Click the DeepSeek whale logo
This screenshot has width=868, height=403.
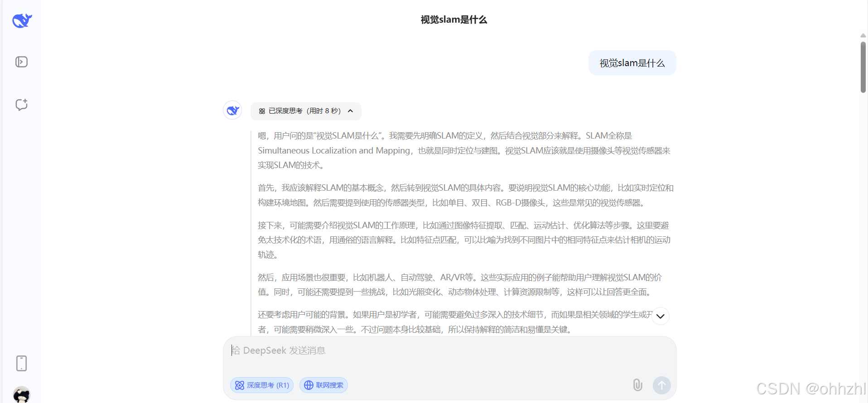22,20
